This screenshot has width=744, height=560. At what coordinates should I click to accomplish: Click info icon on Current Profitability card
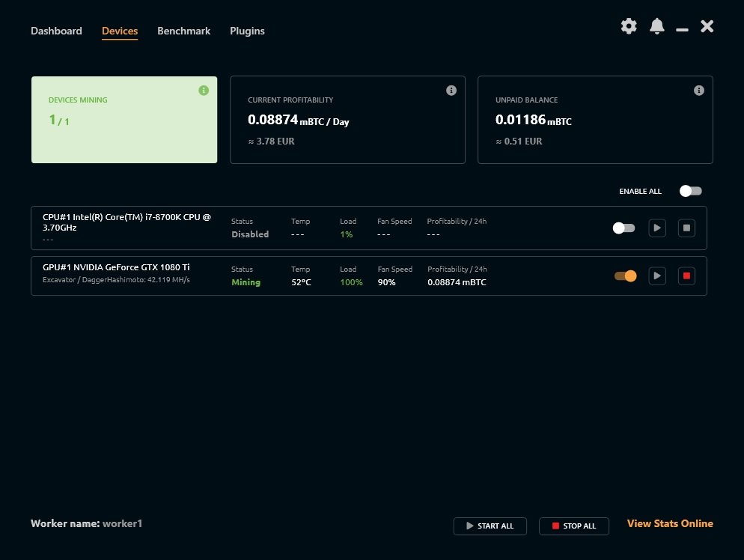451,90
